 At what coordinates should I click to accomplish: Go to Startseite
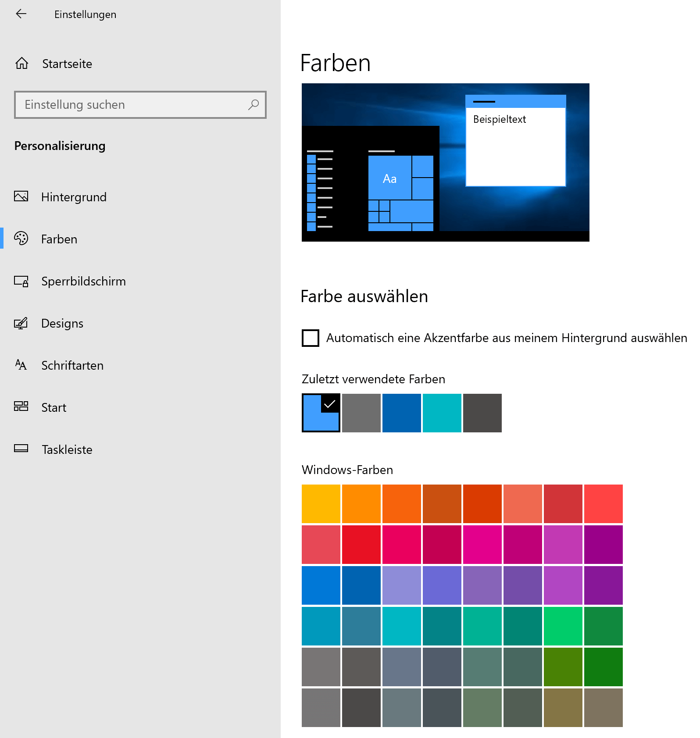[x=140, y=64]
